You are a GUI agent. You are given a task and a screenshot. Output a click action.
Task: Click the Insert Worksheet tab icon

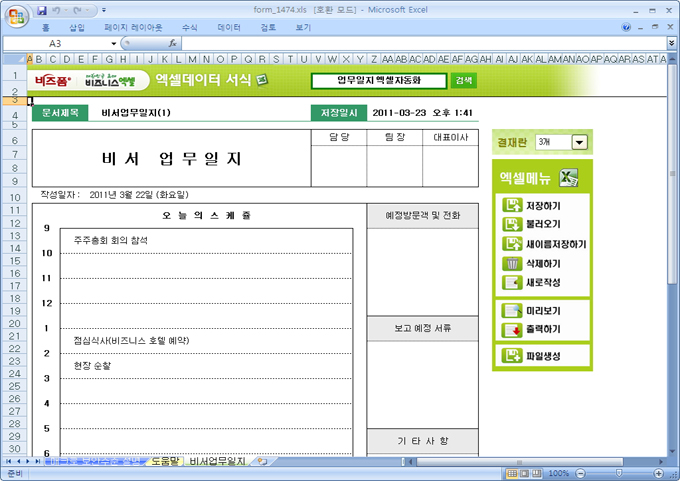tap(262, 461)
